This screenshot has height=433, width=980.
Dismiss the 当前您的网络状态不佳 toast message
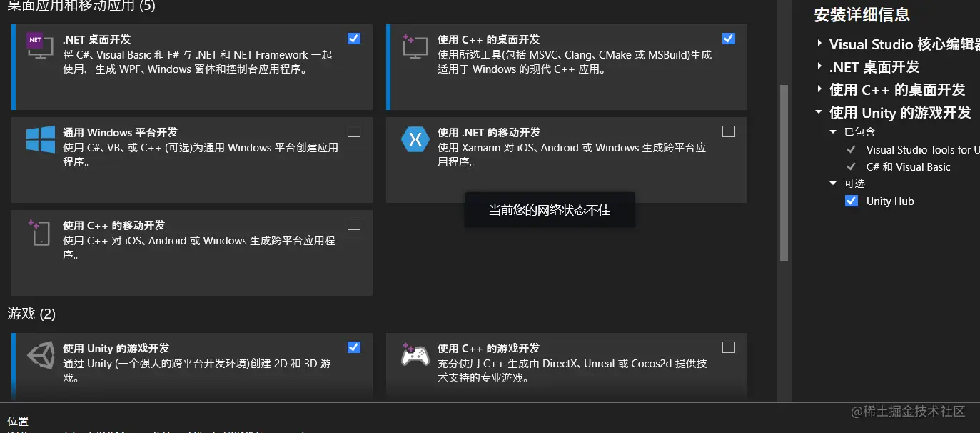pyautogui.click(x=550, y=210)
